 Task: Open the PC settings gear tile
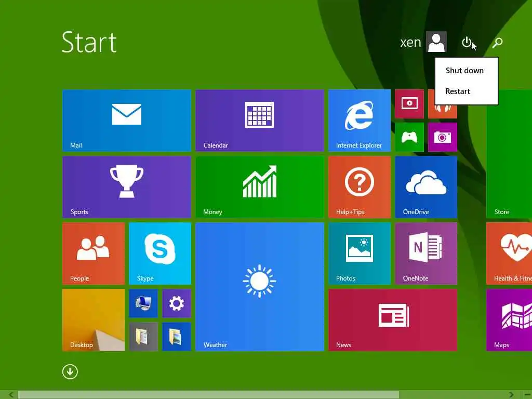pyautogui.click(x=177, y=303)
